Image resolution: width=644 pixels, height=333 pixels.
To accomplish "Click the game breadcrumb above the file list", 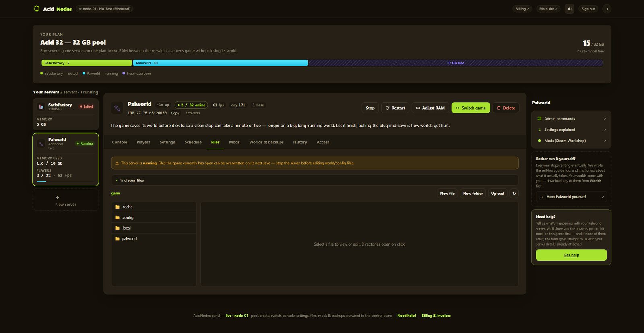I will point(116,194).
